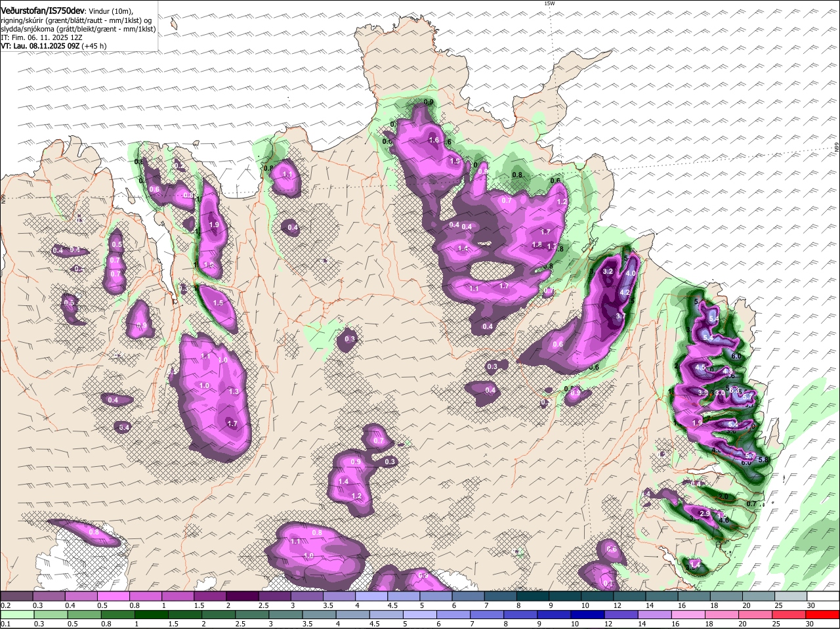Click the 15W longitude label at the top
840x629 pixels.
coord(549,4)
